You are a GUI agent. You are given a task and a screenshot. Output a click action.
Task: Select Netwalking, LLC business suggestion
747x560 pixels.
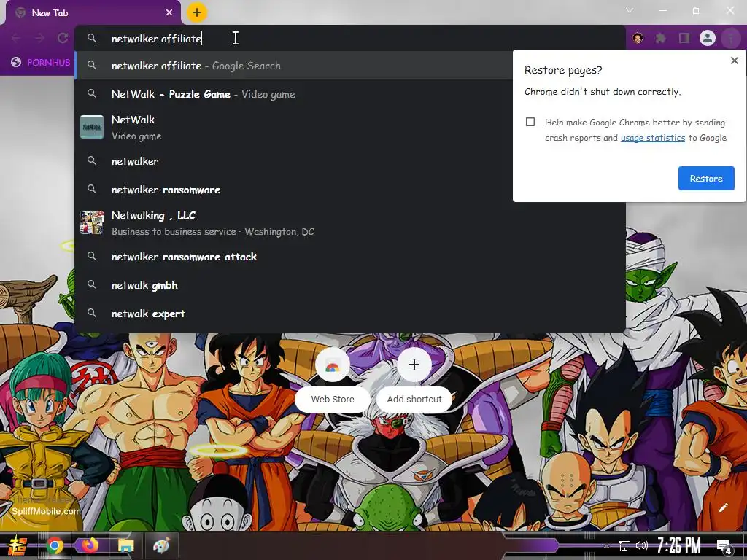coord(349,223)
